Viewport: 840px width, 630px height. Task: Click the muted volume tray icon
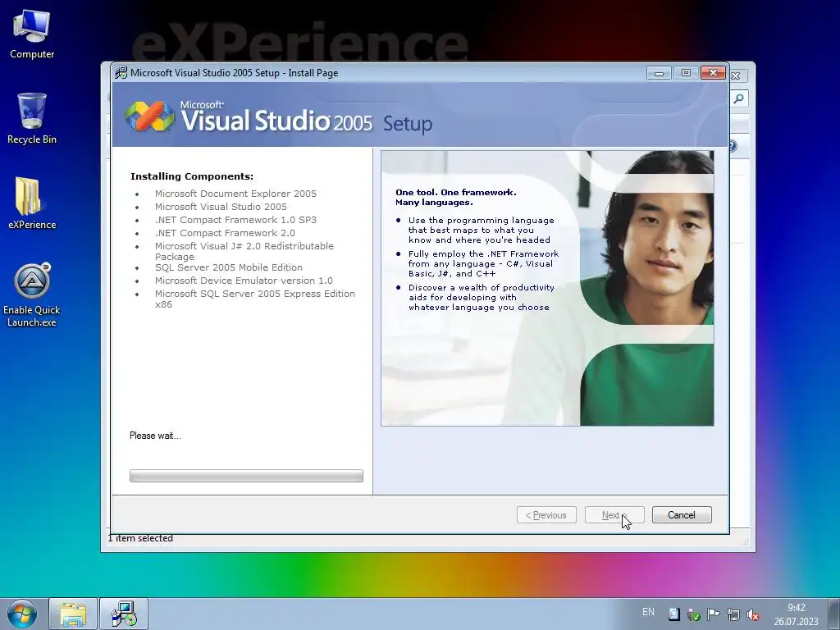[x=753, y=614]
